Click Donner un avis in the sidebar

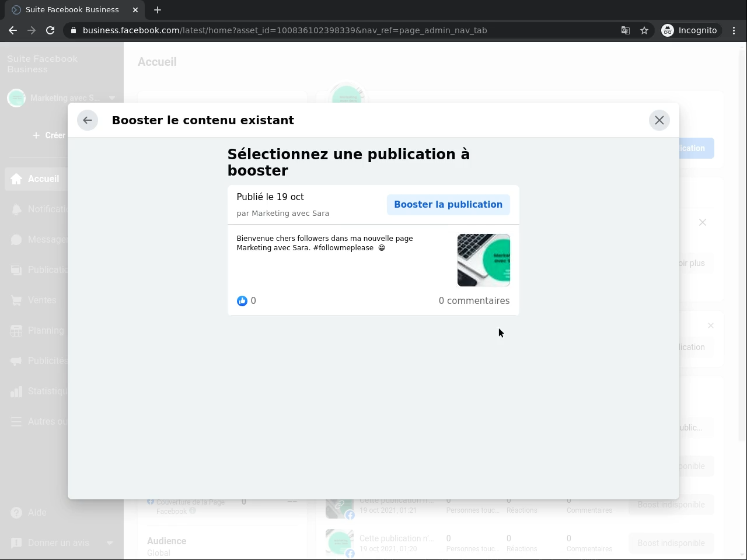coord(58,543)
